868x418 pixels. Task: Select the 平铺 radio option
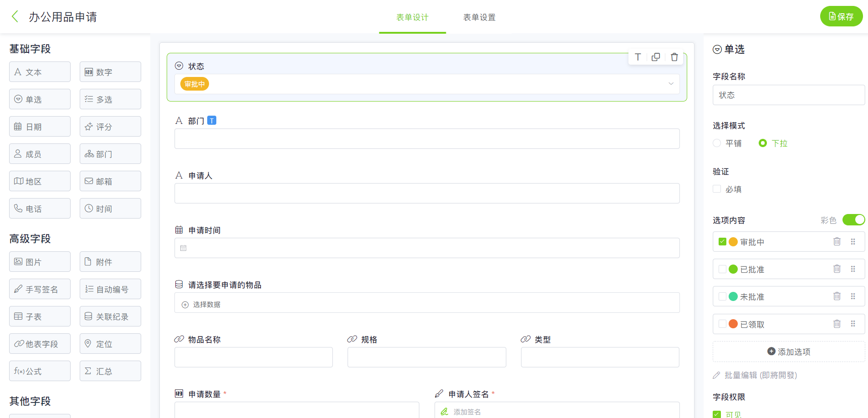(717, 143)
